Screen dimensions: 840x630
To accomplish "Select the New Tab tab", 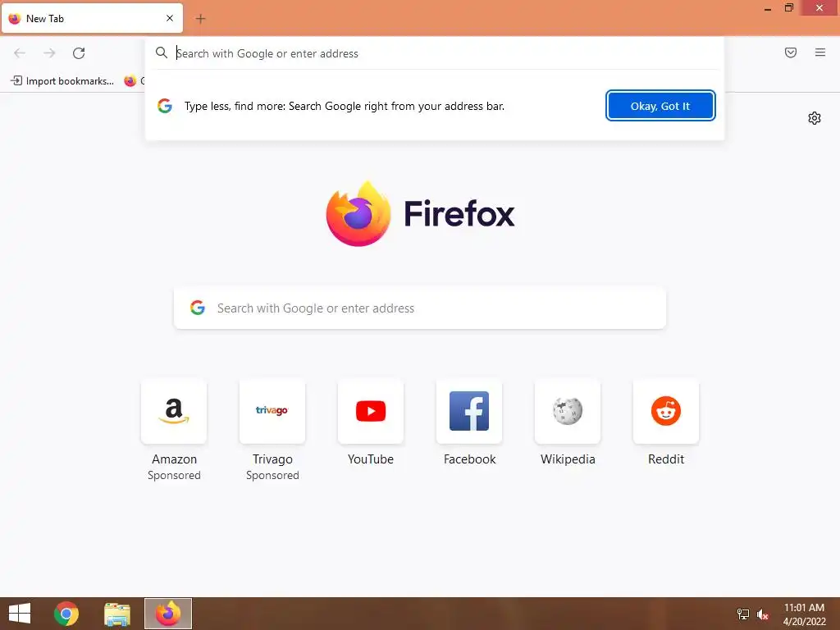I will point(92,18).
